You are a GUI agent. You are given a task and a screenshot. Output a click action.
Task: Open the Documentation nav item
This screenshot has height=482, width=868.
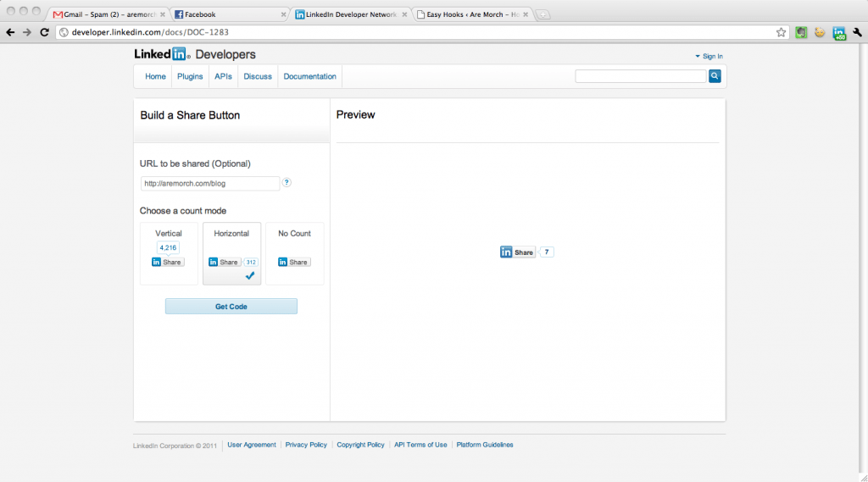tap(310, 76)
